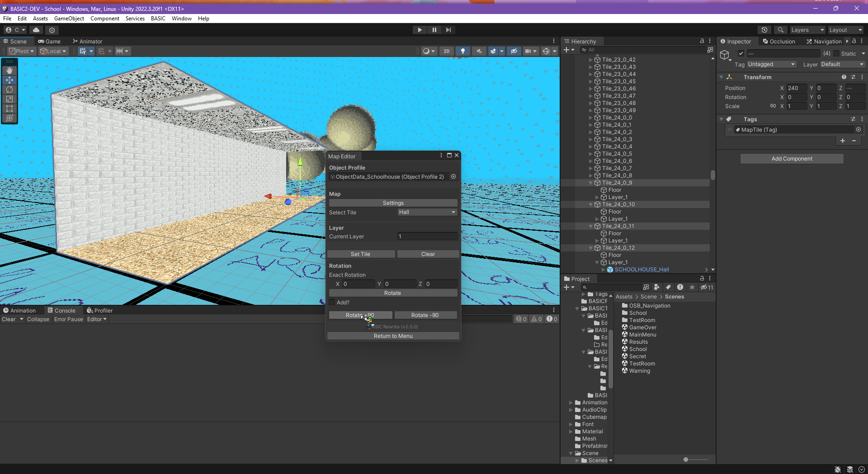The width and height of the screenshot is (868, 474).
Task: Select the Hand tool in the Scene toolbar
Action: tap(9, 71)
